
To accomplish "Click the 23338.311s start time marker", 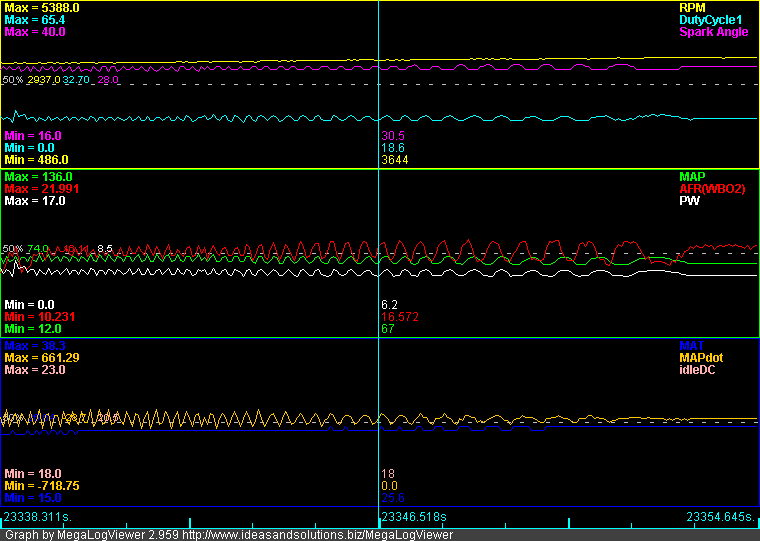I will coord(38,517).
